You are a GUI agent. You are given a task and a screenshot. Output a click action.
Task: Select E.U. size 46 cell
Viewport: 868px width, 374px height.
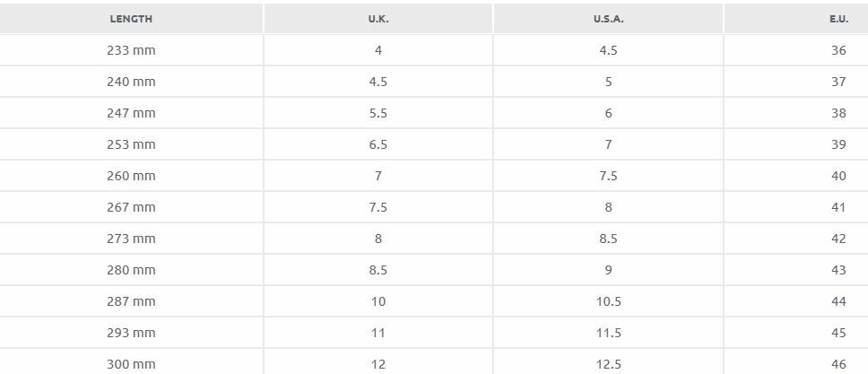(796, 363)
